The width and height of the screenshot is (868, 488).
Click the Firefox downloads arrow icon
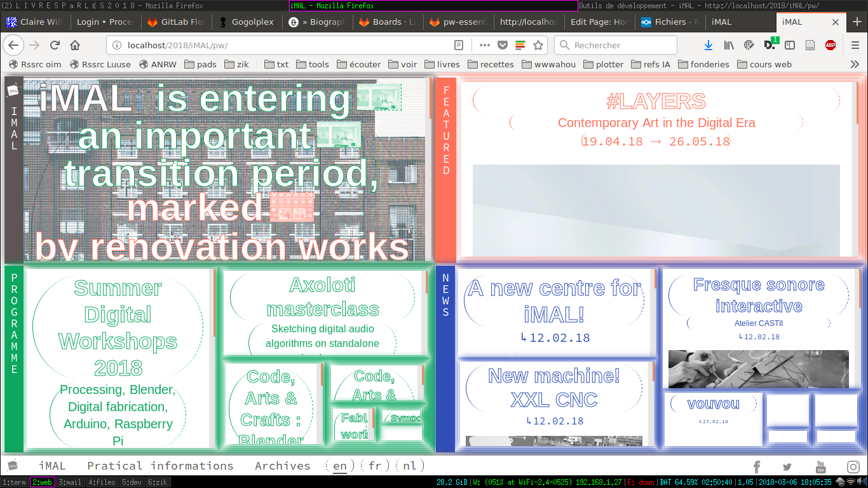709,45
